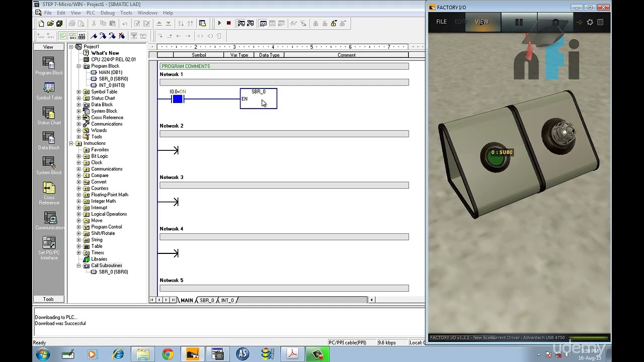This screenshot has height=362, width=644.
Task: Click the Next bookmark toolbar icon
Action: [x=103, y=36]
